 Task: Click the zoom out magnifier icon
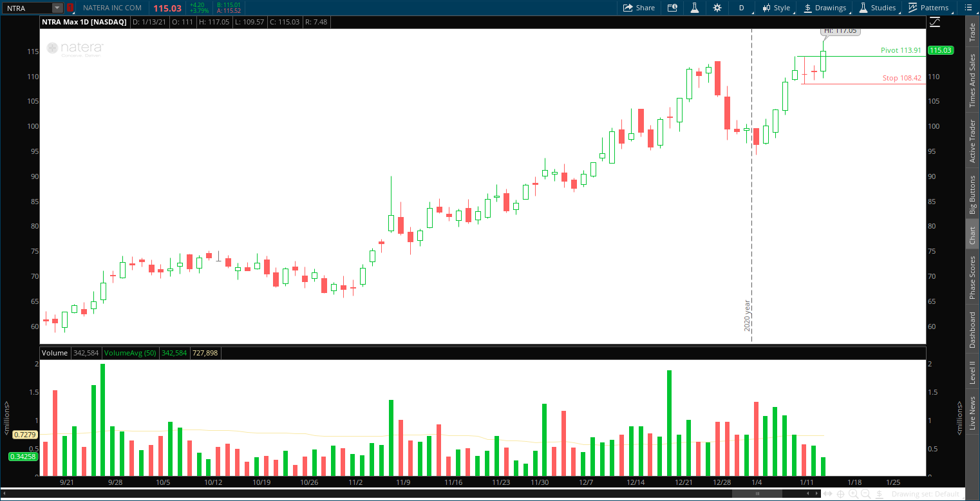[865, 494]
